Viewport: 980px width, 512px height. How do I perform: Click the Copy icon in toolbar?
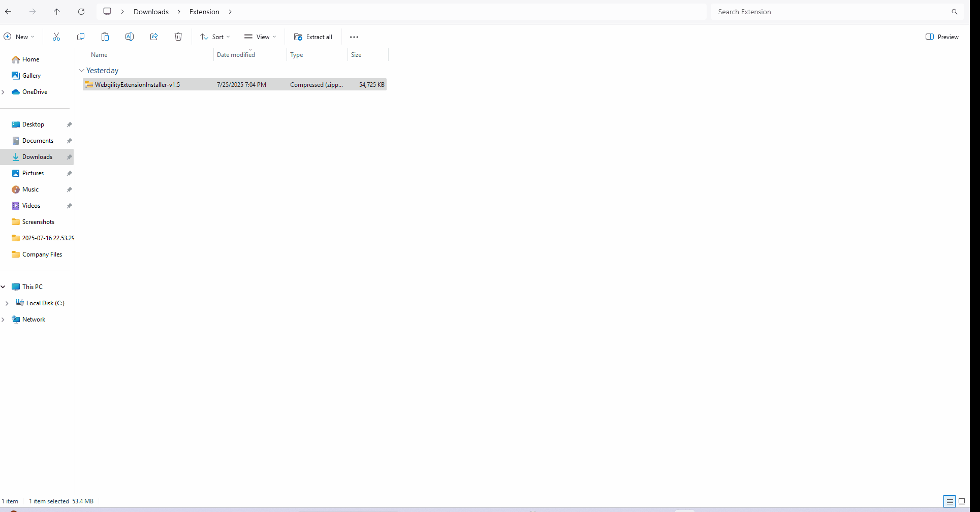[81, 37]
